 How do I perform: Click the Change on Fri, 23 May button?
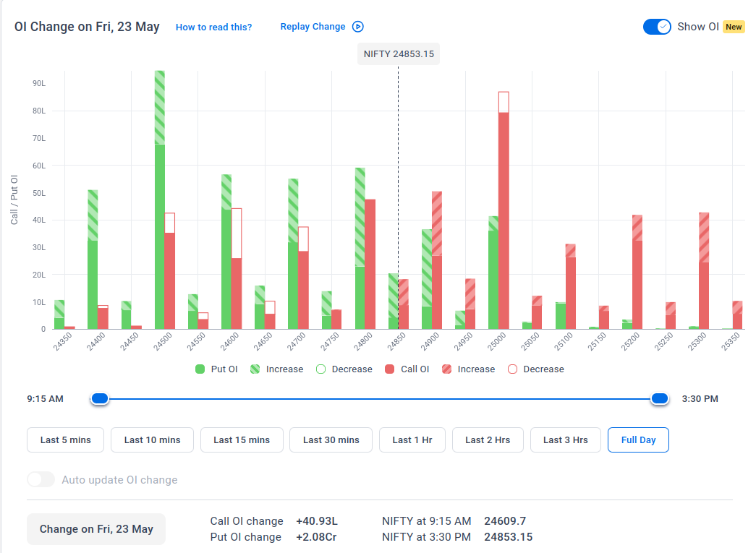click(x=96, y=529)
